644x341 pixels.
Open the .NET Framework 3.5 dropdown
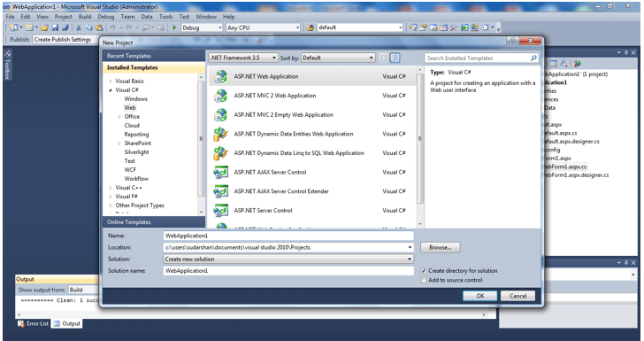(x=243, y=58)
